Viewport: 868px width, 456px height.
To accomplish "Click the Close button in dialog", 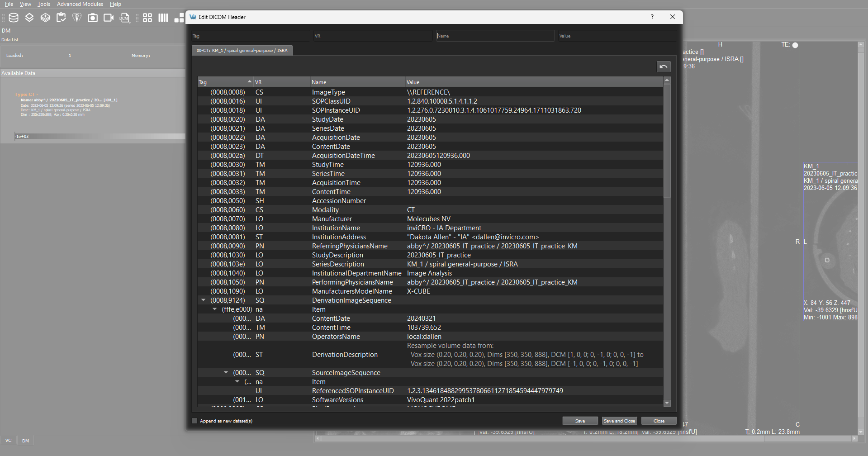I will 659,421.
